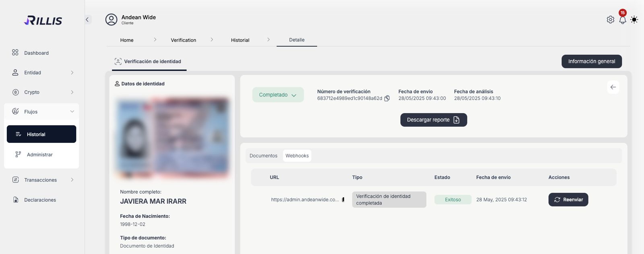Switch to the Documentos tab
Viewport: 644px width, 254px height.
click(x=263, y=156)
